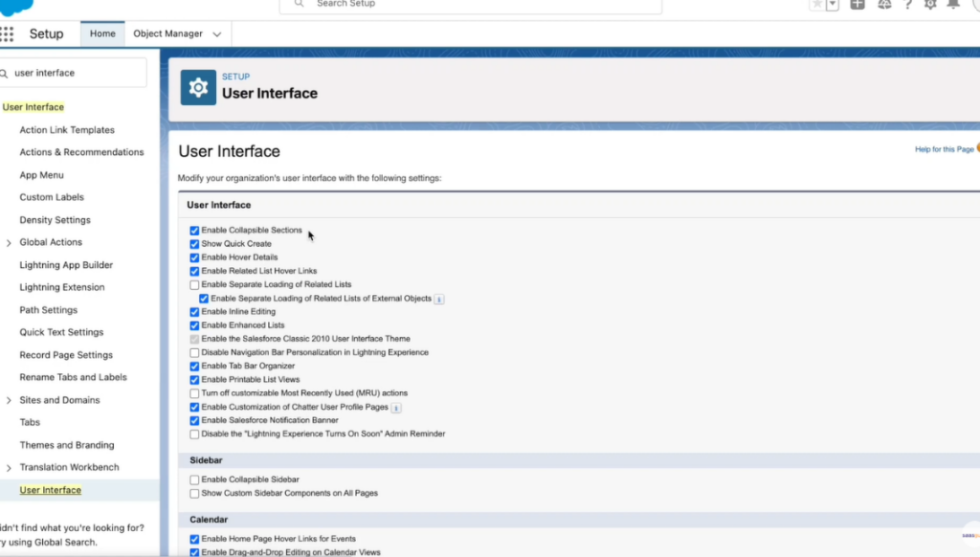The width and height of the screenshot is (980, 557).
Task: Uncheck Enable Salesforce Notification Banner
Action: tap(194, 421)
